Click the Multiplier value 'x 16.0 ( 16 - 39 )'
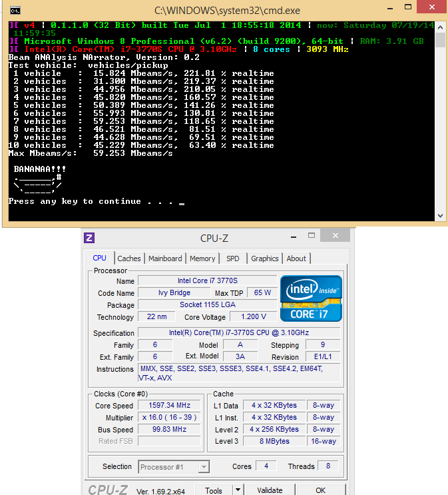This screenshot has height=495, width=448. point(170,417)
